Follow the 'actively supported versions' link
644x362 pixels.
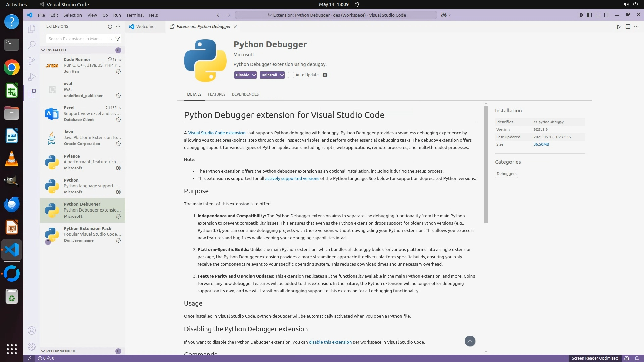[292, 178]
